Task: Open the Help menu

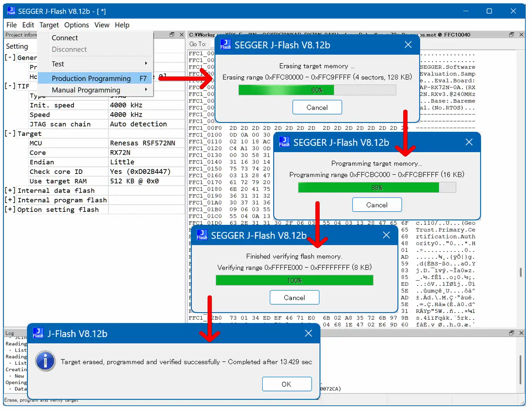Action: point(122,25)
